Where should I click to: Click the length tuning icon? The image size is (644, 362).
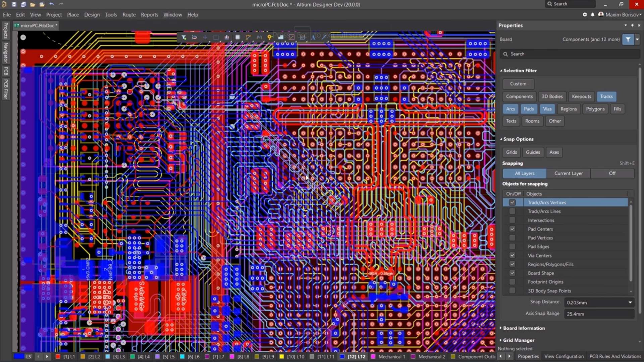pos(259,37)
